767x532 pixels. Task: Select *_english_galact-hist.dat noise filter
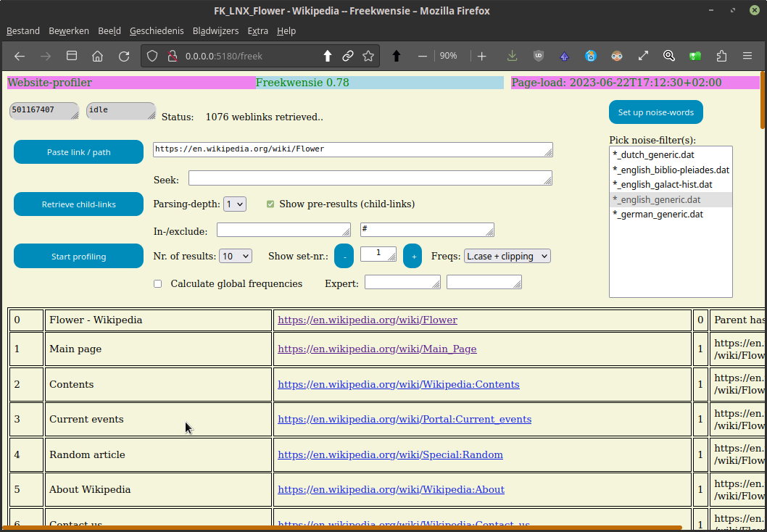pos(671,185)
